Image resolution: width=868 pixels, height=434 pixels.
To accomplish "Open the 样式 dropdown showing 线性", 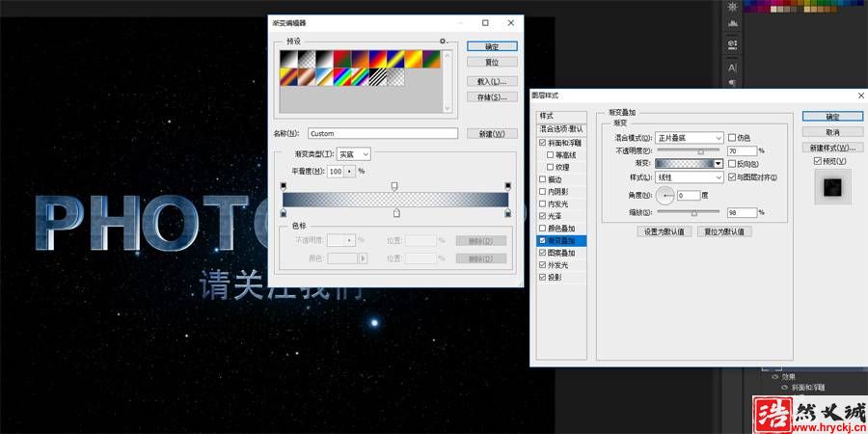I will (x=689, y=177).
